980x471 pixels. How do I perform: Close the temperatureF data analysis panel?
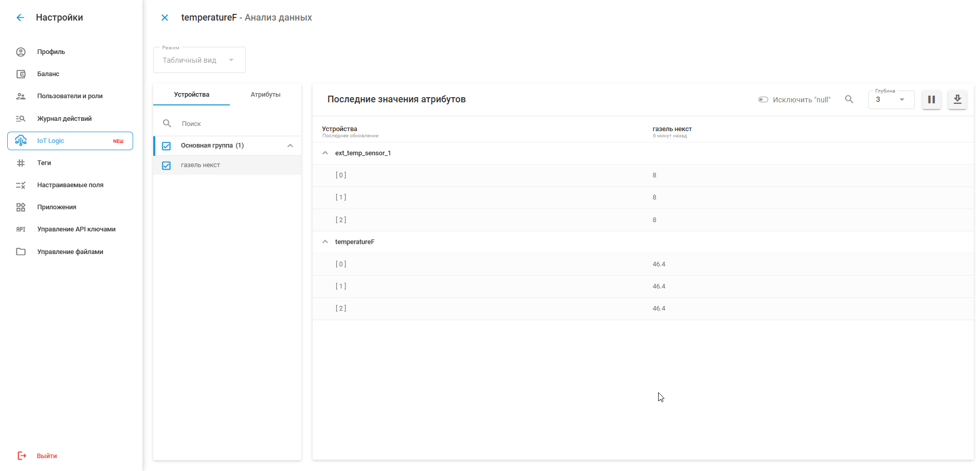(x=165, y=17)
